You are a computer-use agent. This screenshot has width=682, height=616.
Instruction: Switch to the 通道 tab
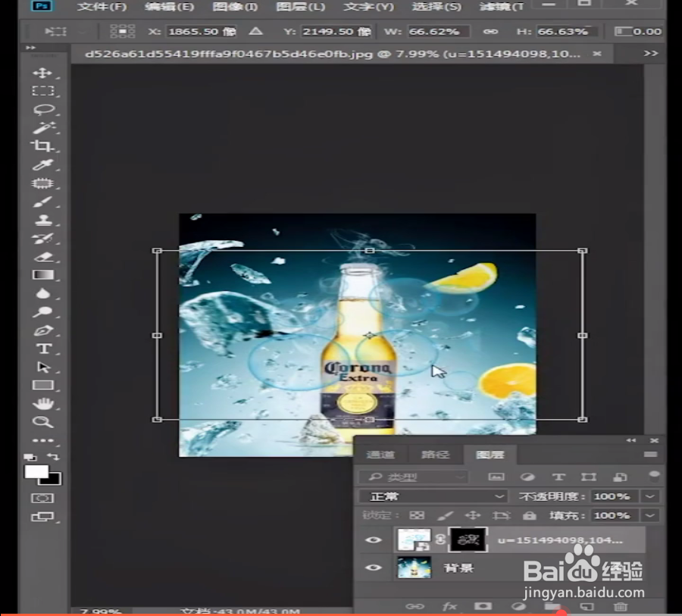[x=380, y=455]
